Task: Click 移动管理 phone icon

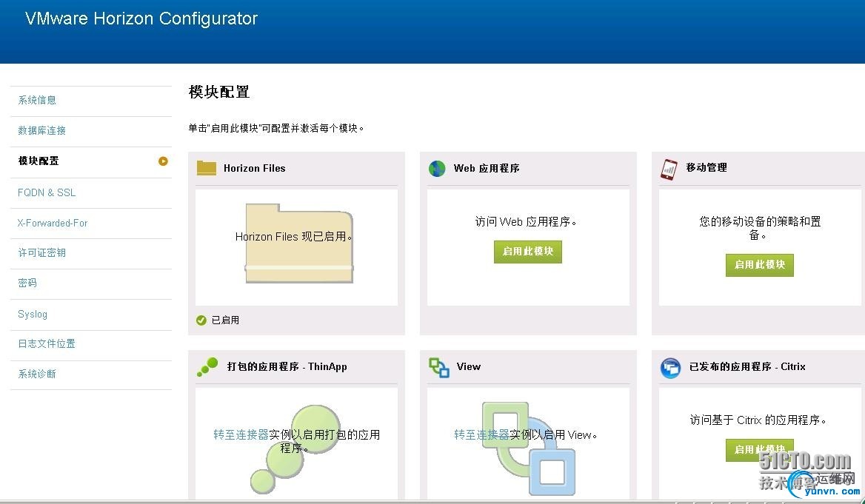Action: [669, 169]
